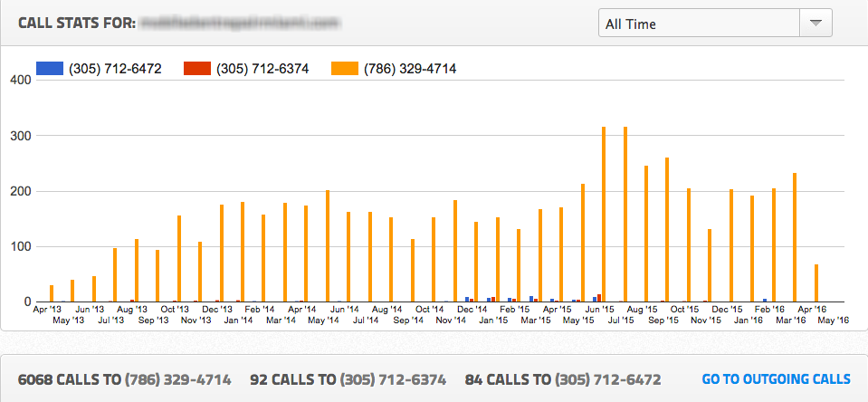Toggle the (305) 712-6374 legend label
The width and height of the screenshot is (868, 402).
[262, 68]
